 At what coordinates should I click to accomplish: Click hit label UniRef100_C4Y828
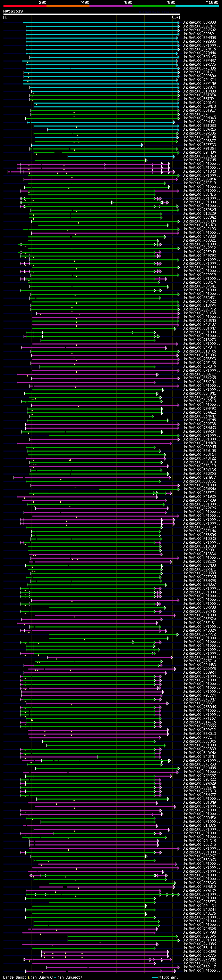(199, 236)
